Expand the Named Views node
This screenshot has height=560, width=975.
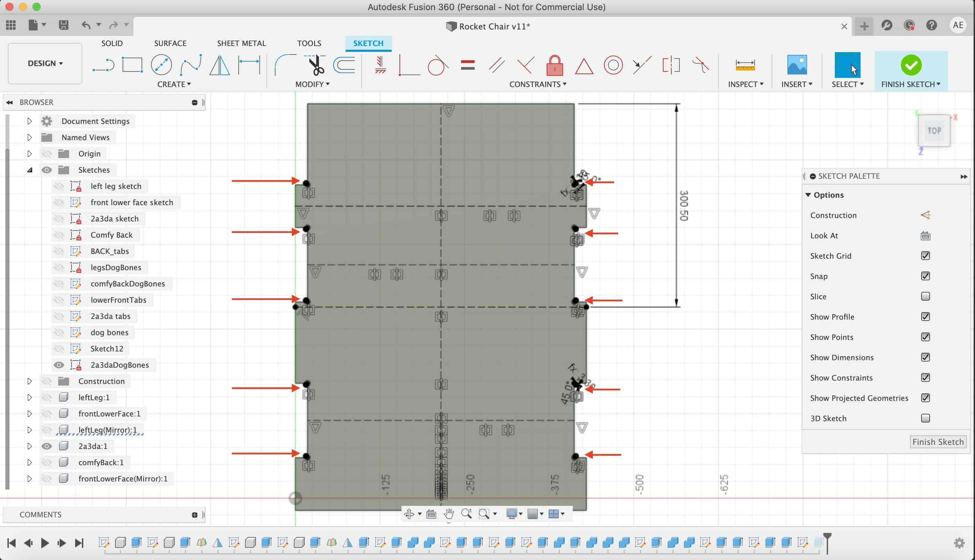29,137
